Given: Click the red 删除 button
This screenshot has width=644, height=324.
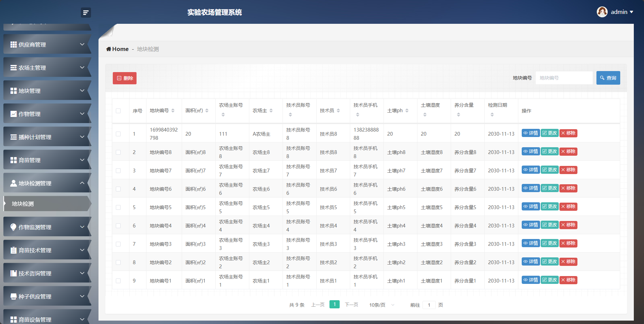Looking at the screenshot, I should click(x=125, y=78).
